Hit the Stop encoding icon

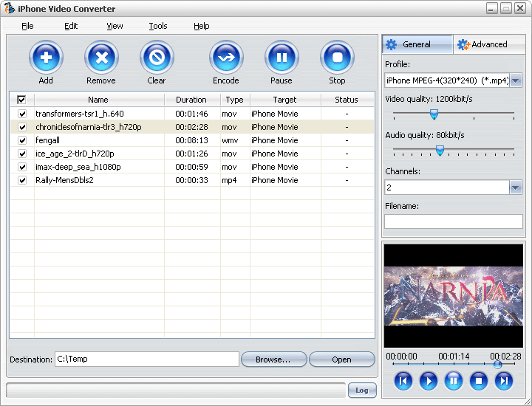point(337,58)
